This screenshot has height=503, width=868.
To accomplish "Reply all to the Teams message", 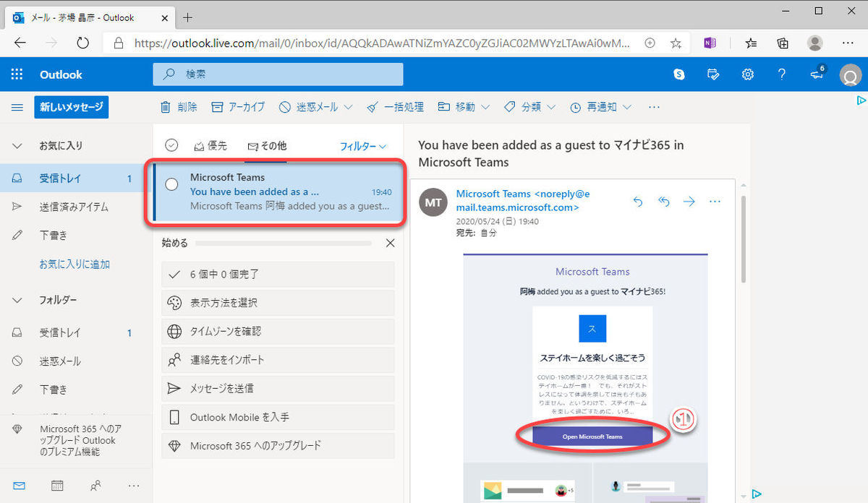I will point(664,202).
